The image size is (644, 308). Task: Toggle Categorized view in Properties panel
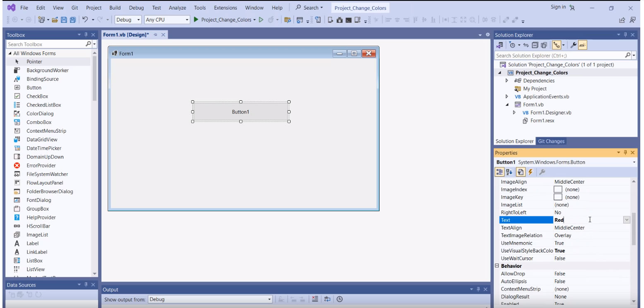point(500,172)
